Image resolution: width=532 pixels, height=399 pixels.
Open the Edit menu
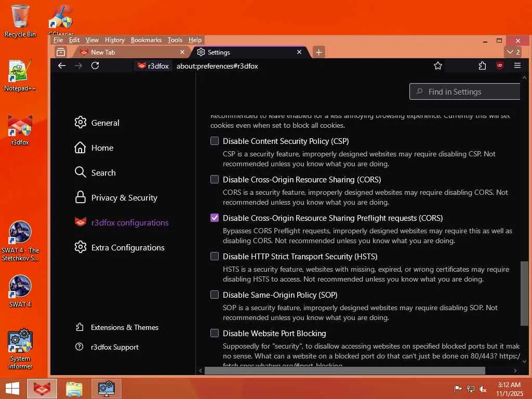click(x=74, y=40)
